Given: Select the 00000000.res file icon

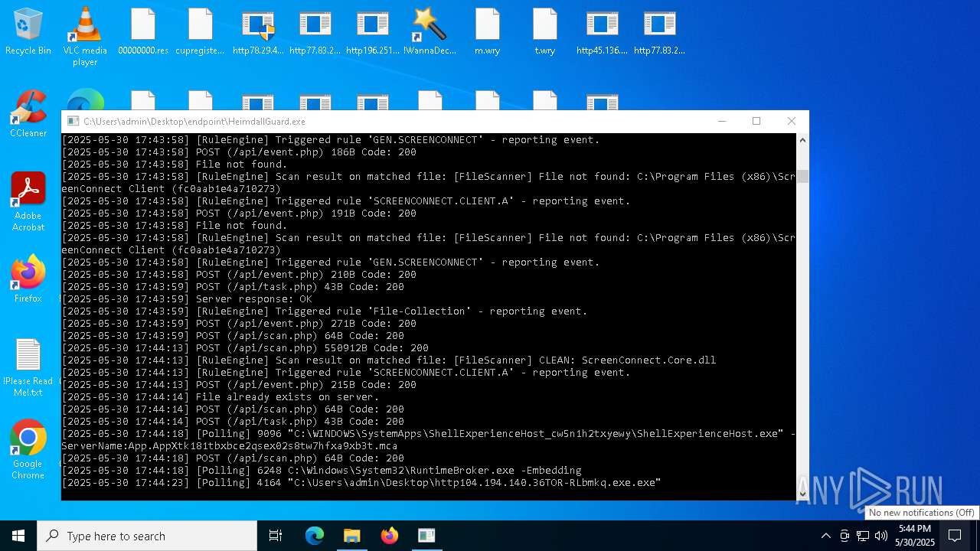Looking at the screenshot, I should coord(143,32).
